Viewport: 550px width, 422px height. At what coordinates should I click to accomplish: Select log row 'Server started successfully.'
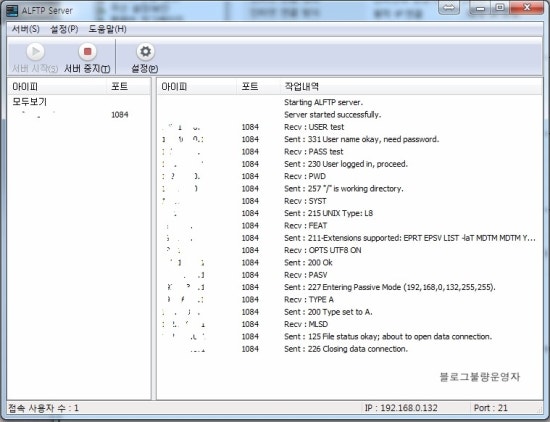click(x=349, y=115)
